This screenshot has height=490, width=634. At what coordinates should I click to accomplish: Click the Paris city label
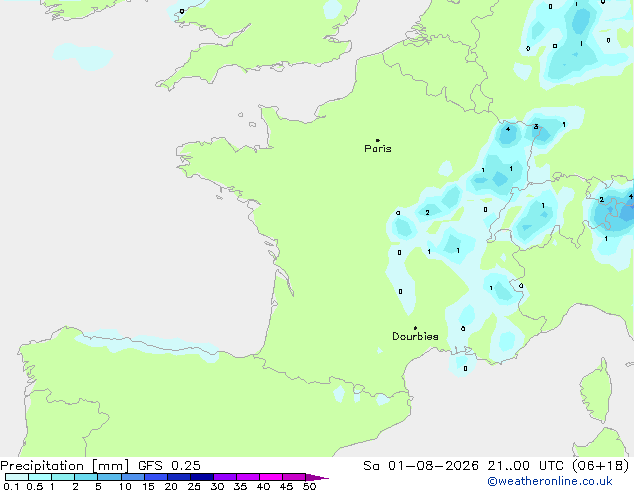pos(378,149)
